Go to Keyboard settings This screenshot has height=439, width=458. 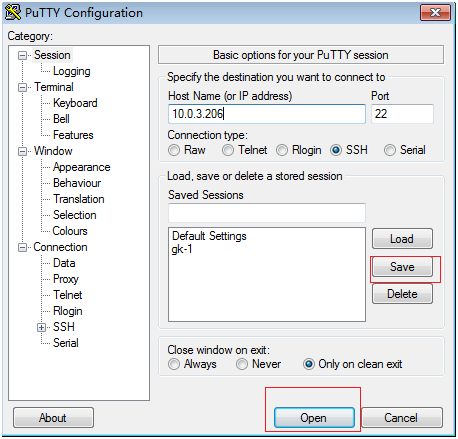(x=75, y=103)
